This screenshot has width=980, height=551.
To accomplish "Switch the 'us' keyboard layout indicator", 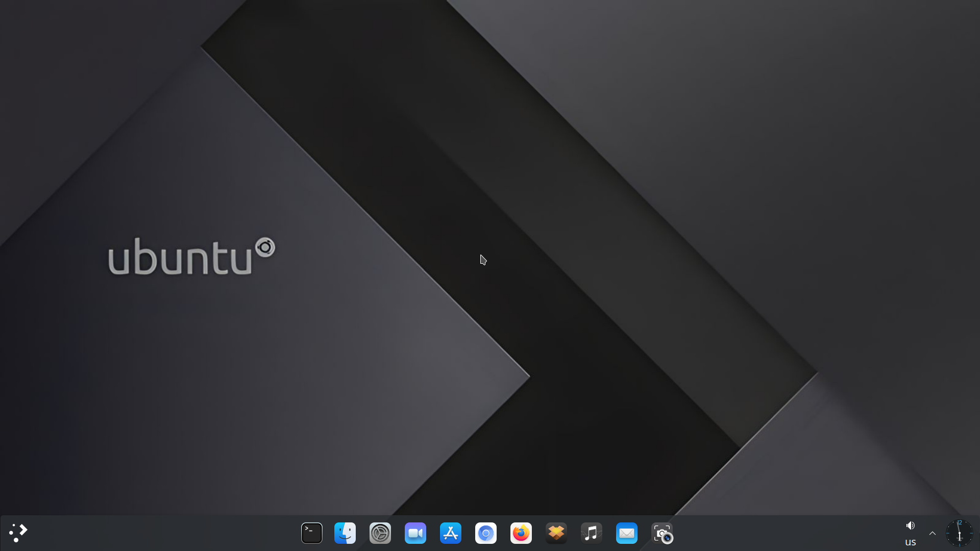I will (x=910, y=542).
